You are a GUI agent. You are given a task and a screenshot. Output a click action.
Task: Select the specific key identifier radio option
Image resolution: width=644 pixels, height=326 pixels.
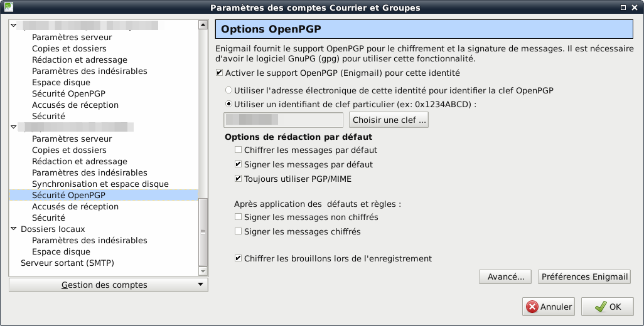point(228,104)
